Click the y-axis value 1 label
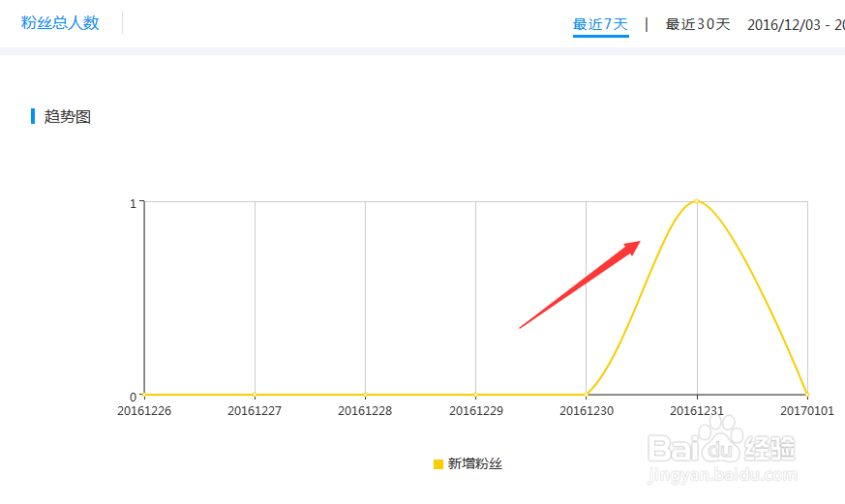 132,202
